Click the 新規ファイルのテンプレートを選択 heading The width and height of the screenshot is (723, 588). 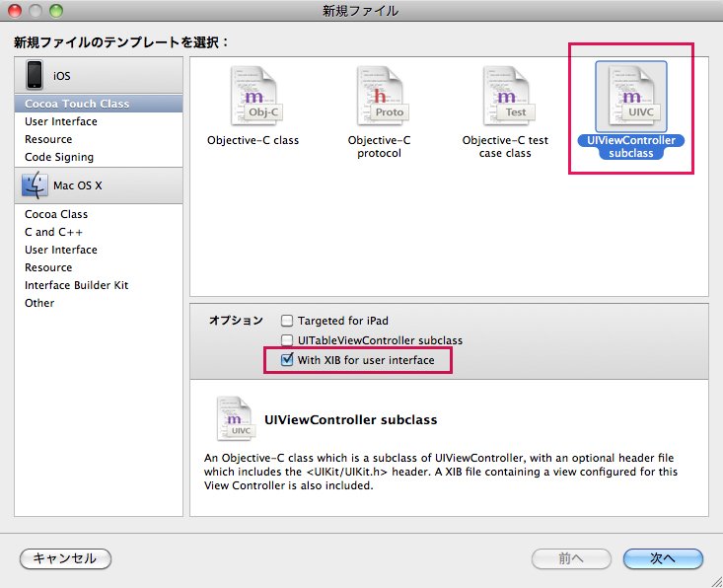click(x=121, y=42)
